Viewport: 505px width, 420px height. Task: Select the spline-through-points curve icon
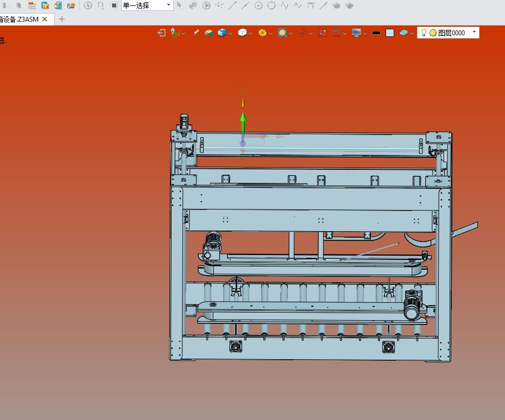pos(285,5)
